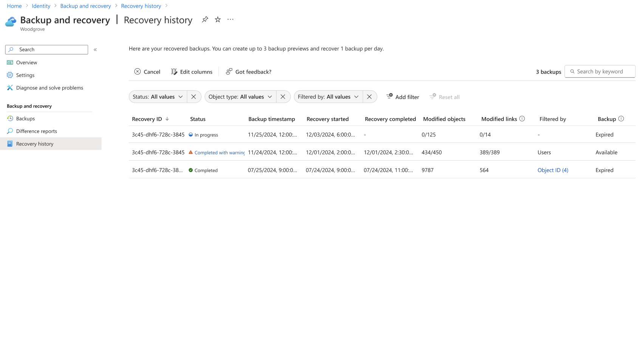
Task: Favorite this page with the star icon
Action: tap(218, 19)
